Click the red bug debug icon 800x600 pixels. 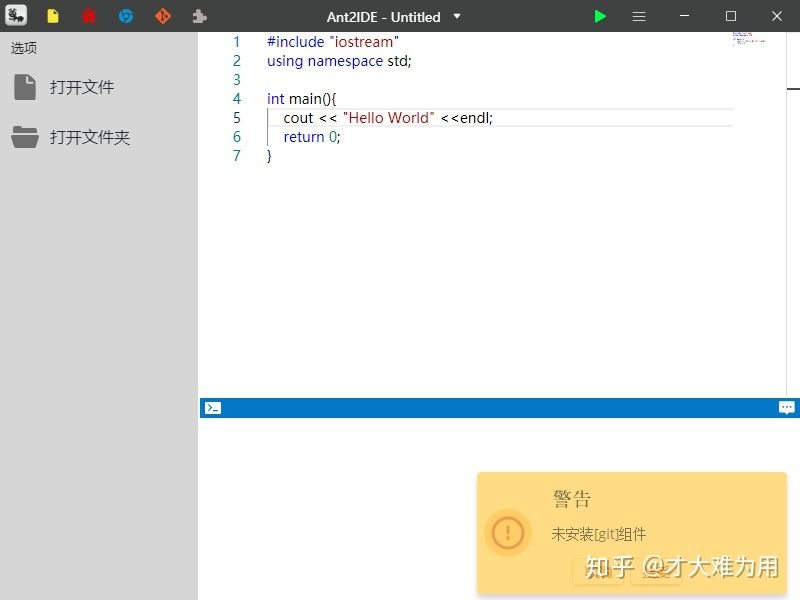pos(89,16)
